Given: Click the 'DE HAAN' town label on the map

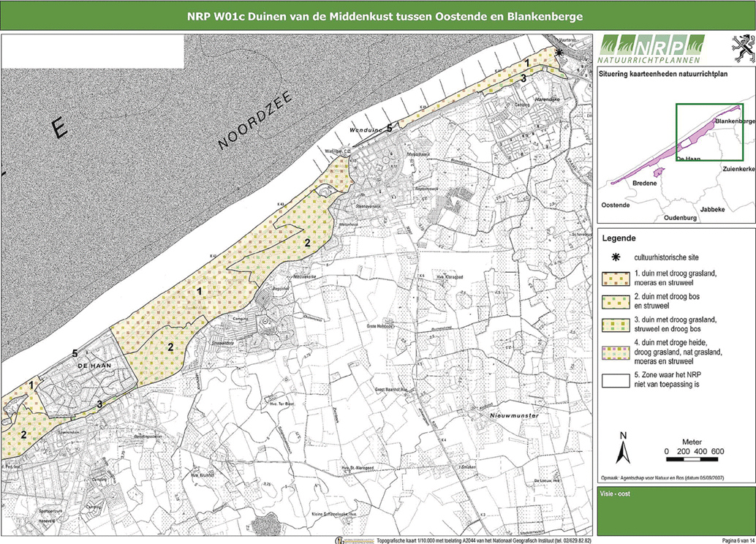Looking at the screenshot, I should [94, 365].
